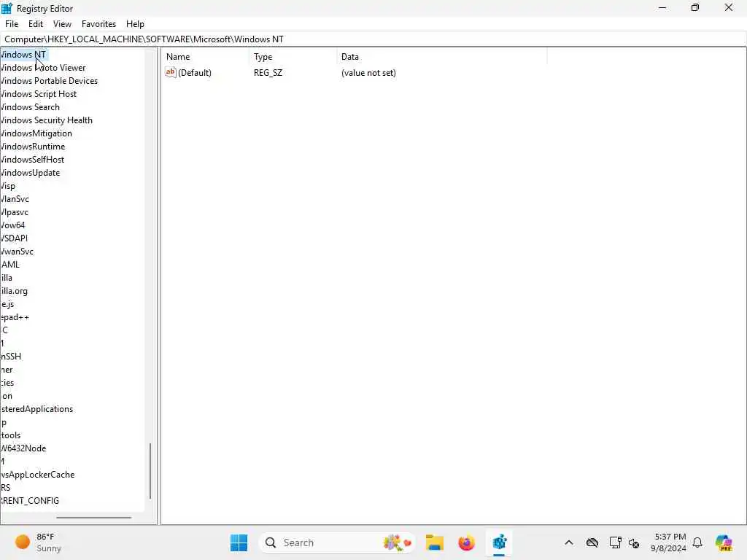Viewport: 747px width, 560px height.
Task: Select the WwanSvc key
Action: pos(18,252)
